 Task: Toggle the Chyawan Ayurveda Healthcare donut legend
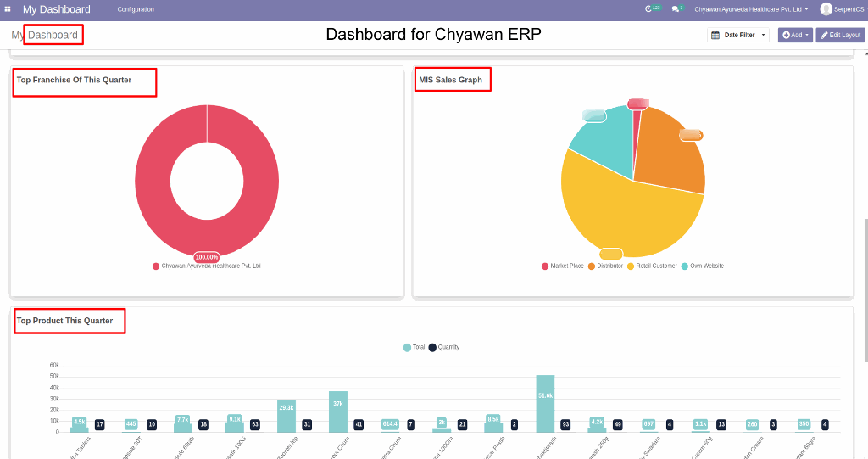207,266
